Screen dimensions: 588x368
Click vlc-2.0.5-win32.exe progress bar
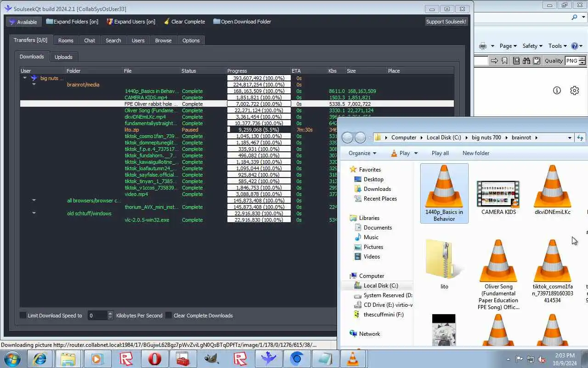click(x=259, y=220)
